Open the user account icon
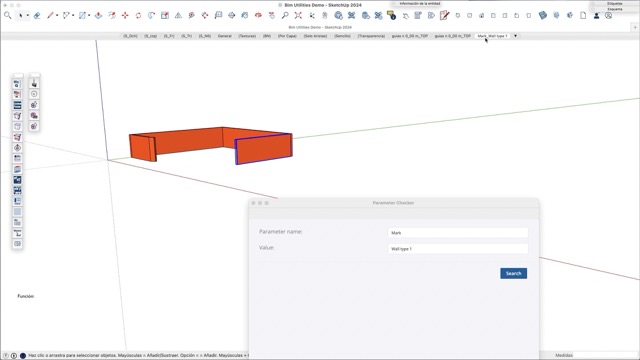The image size is (640, 360). [x=596, y=16]
